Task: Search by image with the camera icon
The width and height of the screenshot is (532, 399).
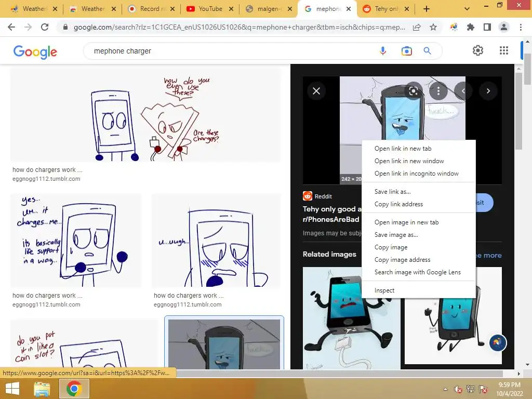Action: (x=406, y=51)
